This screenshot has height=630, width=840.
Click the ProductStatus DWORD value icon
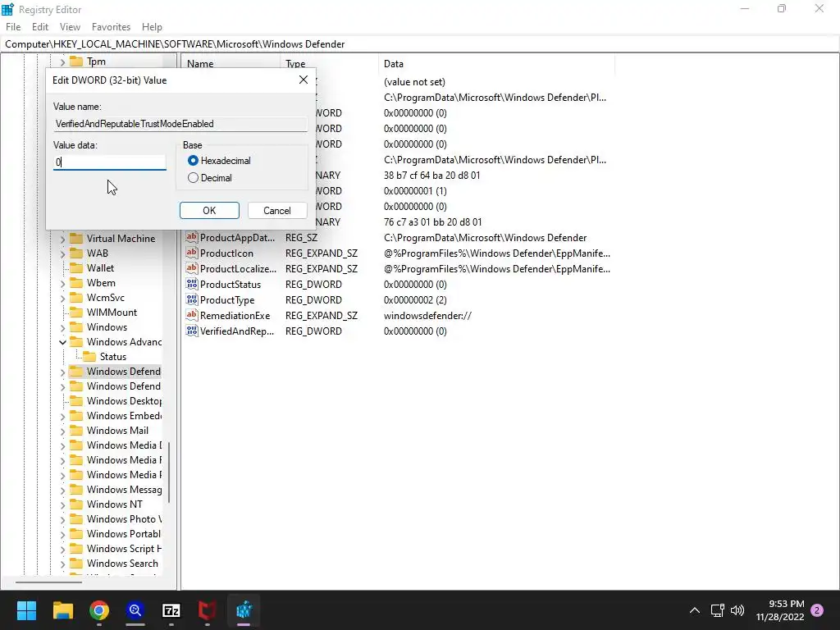pyautogui.click(x=192, y=284)
